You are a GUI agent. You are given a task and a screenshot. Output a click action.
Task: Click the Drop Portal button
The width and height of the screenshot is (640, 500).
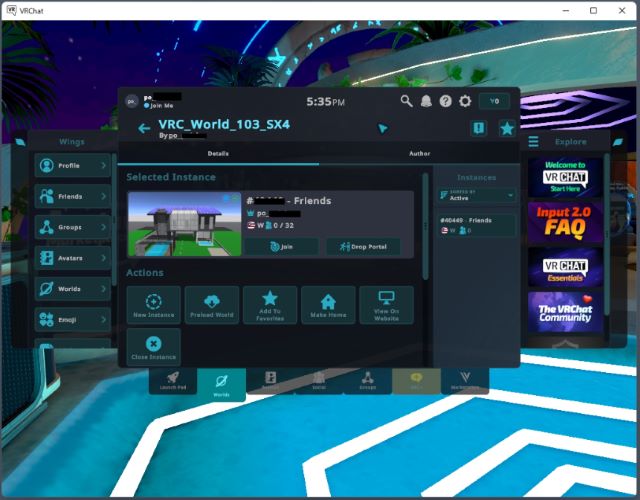363,247
